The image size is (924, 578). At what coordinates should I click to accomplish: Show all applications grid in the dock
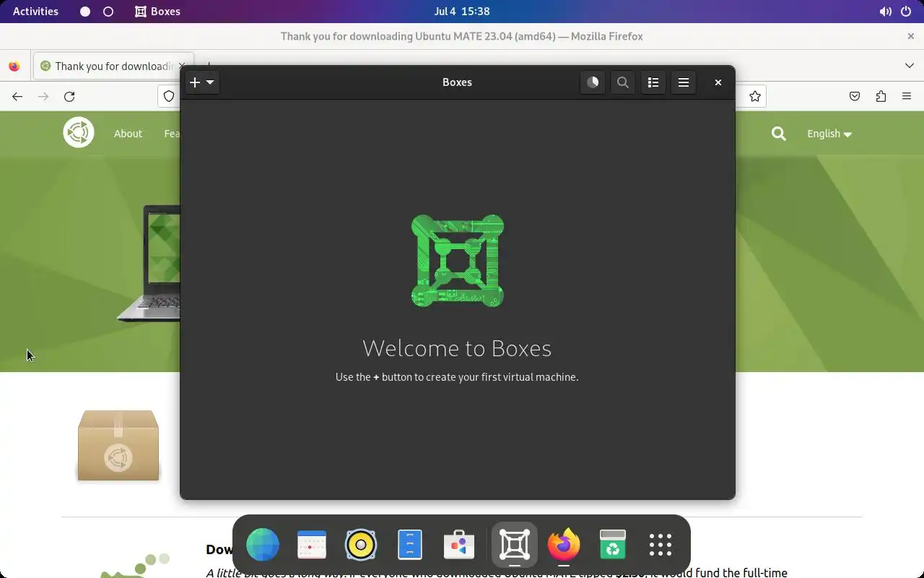[661, 545]
